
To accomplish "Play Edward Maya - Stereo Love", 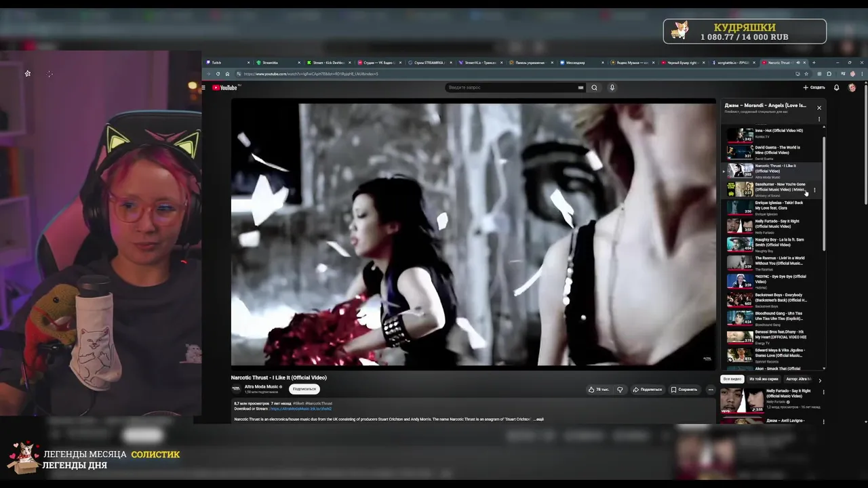I will 772,354.
